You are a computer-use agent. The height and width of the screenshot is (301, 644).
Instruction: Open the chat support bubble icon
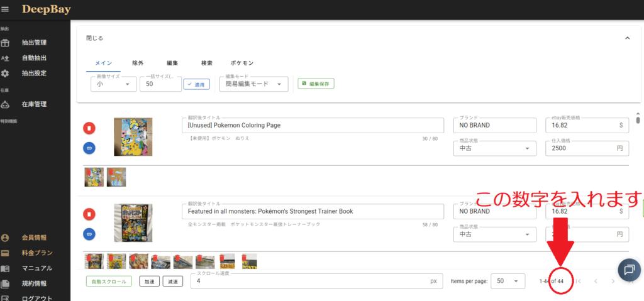628,269
